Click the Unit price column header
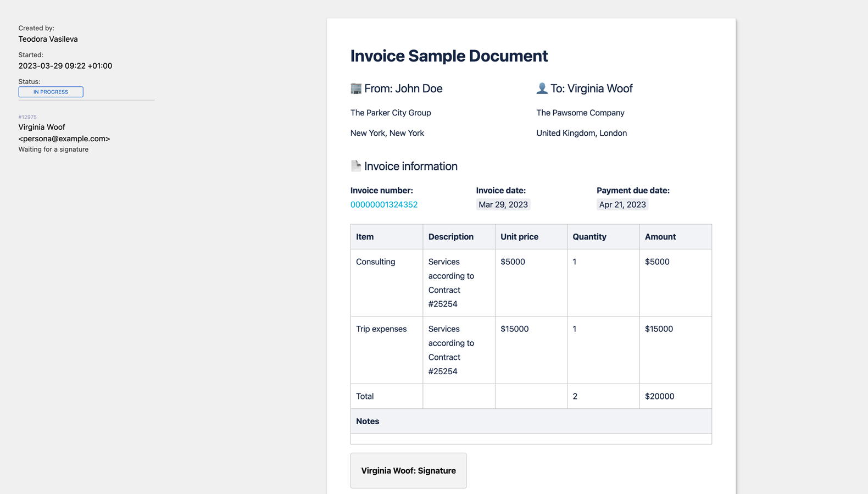868x494 pixels. [519, 237]
